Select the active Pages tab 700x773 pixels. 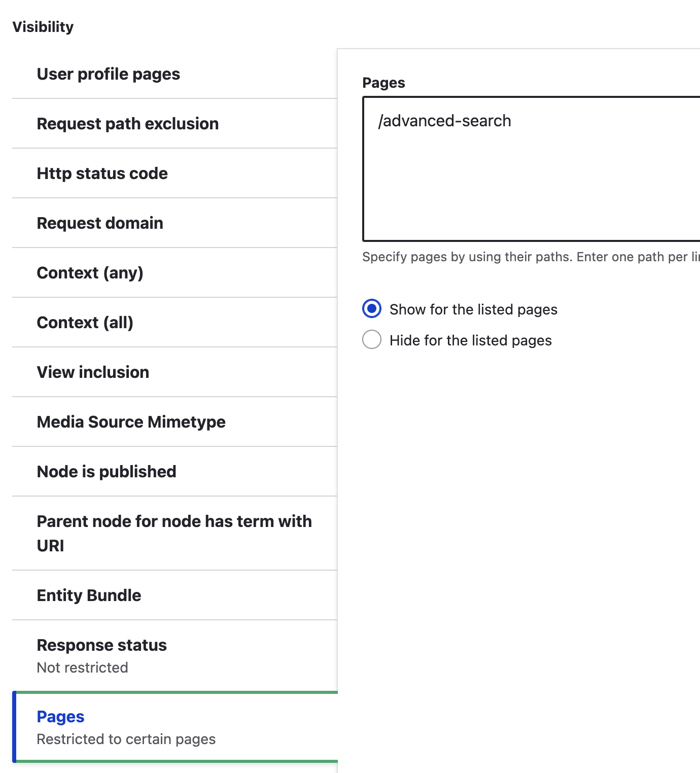[x=174, y=727]
